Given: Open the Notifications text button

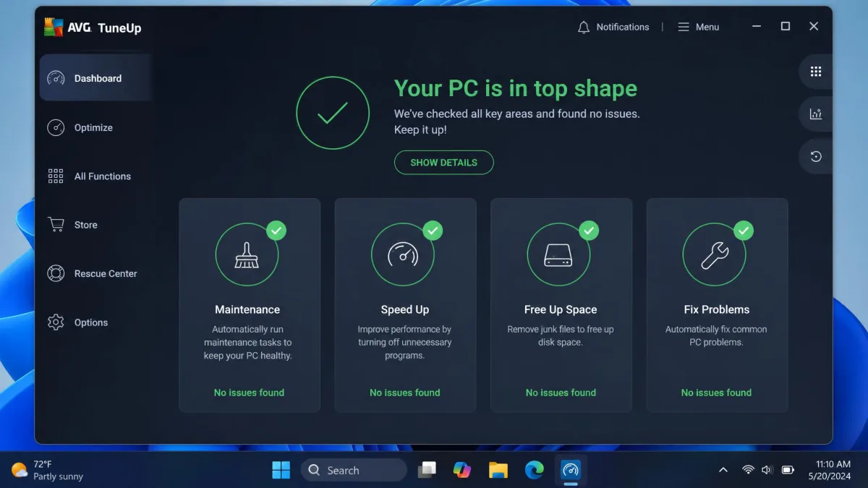Looking at the screenshot, I should (x=623, y=27).
